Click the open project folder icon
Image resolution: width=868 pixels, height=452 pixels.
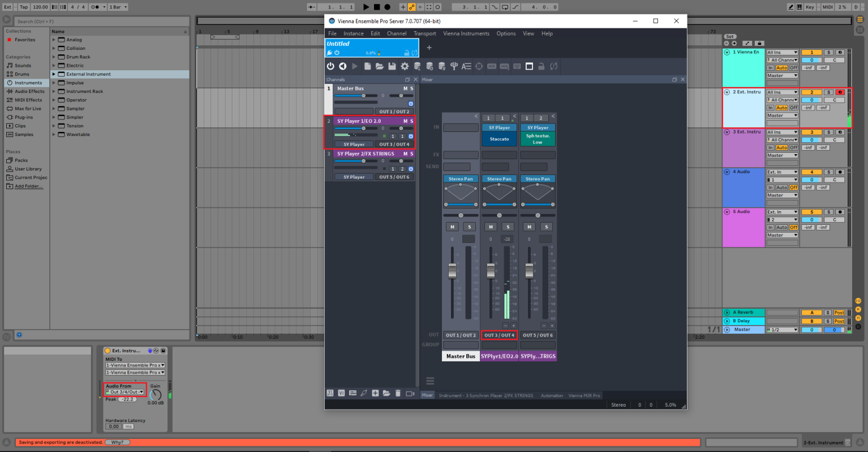pyautogui.click(x=380, y=66)
